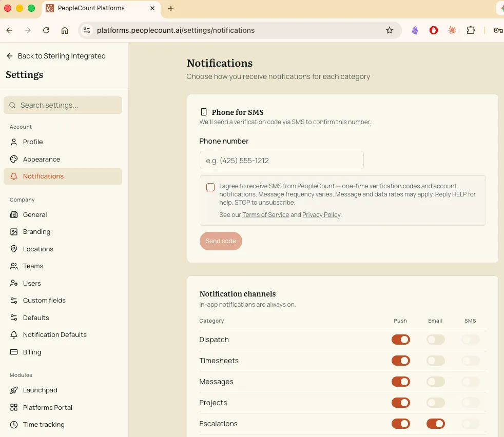The image size is (504, 437).
Task: Click the Billing card icon
Action: tap(14, 352)
